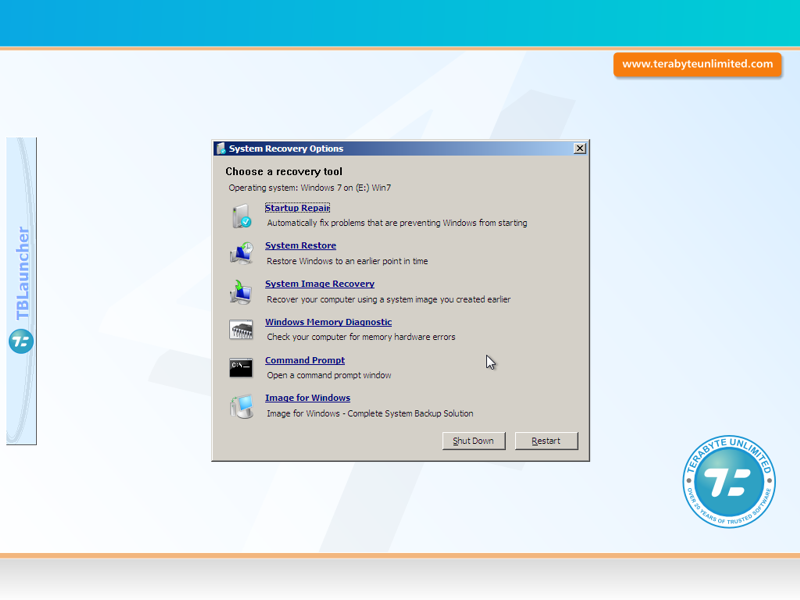Launch System Image Recovery link
The image size is (800, 600).
pyautogui.click(x=319, y=284)
